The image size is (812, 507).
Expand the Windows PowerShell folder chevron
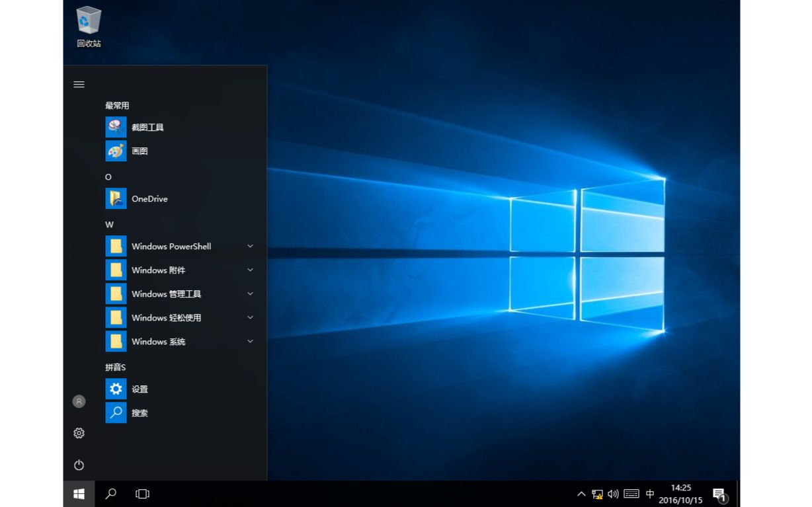250,245
